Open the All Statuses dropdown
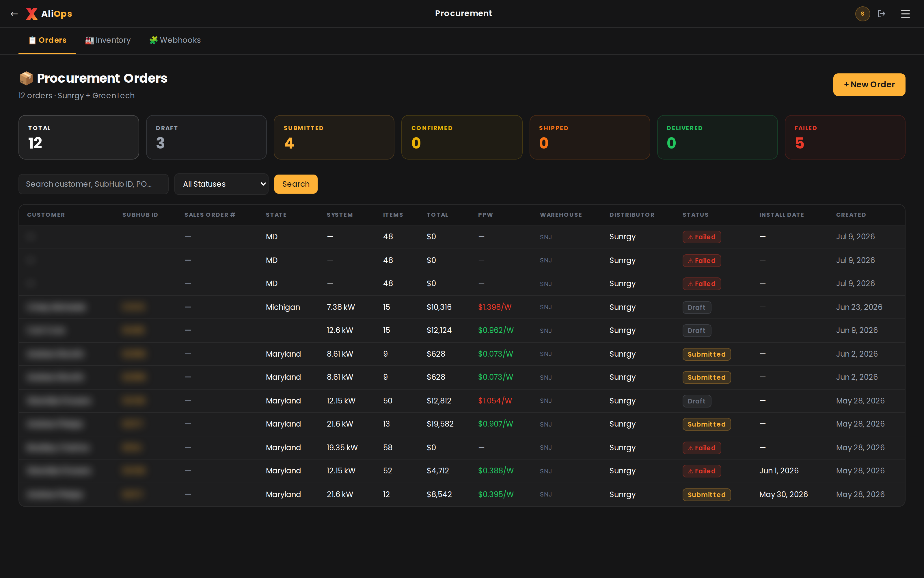This screenshot has width=924, height=578. (x=221, y=184)
